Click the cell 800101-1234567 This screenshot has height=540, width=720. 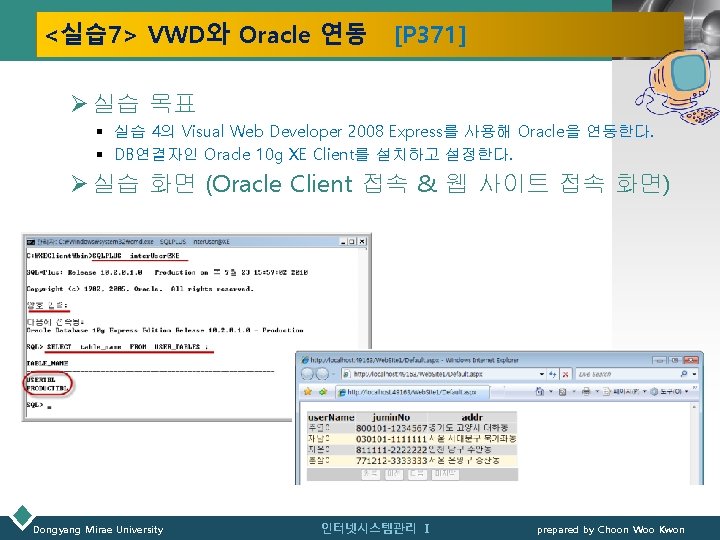[x=391, y=428]
